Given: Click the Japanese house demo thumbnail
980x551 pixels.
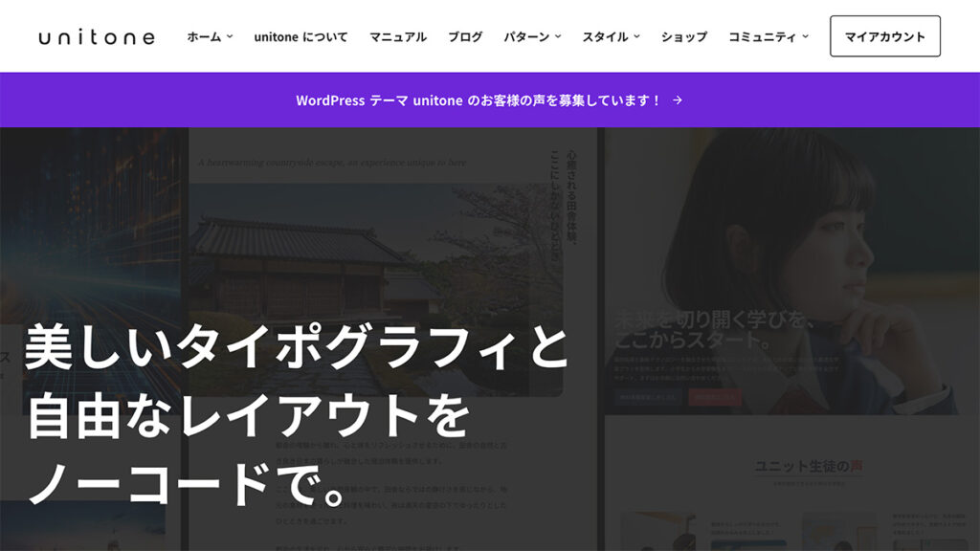Looking at the screenshot, I should 377,290.
